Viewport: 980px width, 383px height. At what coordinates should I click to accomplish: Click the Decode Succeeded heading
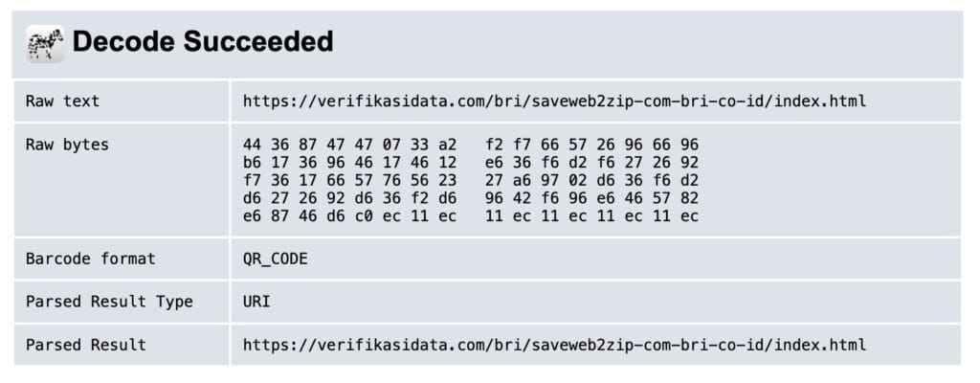[203, 42]
